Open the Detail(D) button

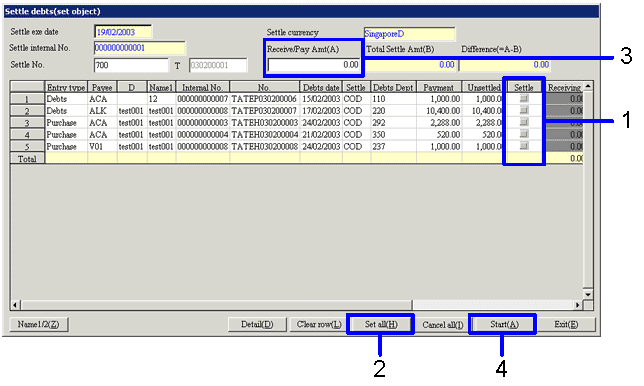point(257,324)
